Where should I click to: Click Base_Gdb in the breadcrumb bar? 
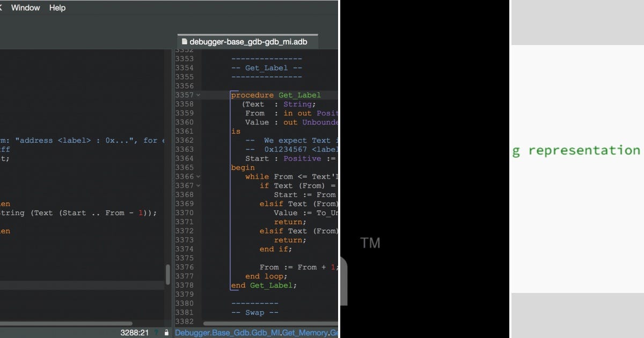click(230, 333)
